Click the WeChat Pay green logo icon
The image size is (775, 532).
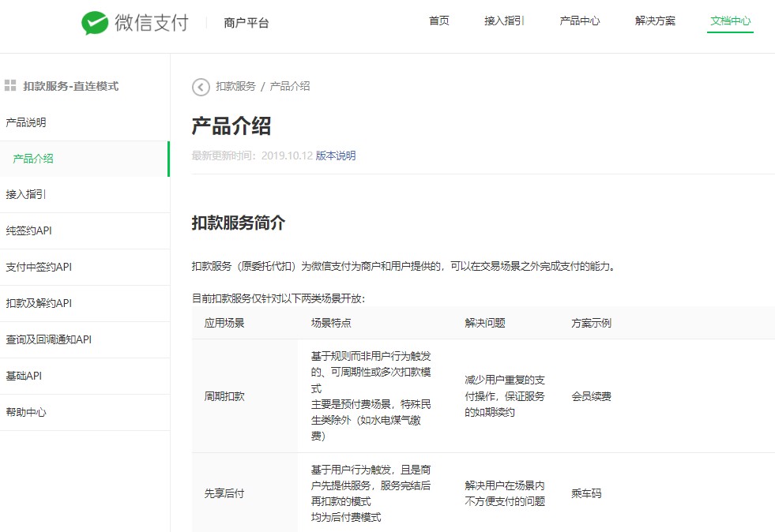tap(95, 23)
